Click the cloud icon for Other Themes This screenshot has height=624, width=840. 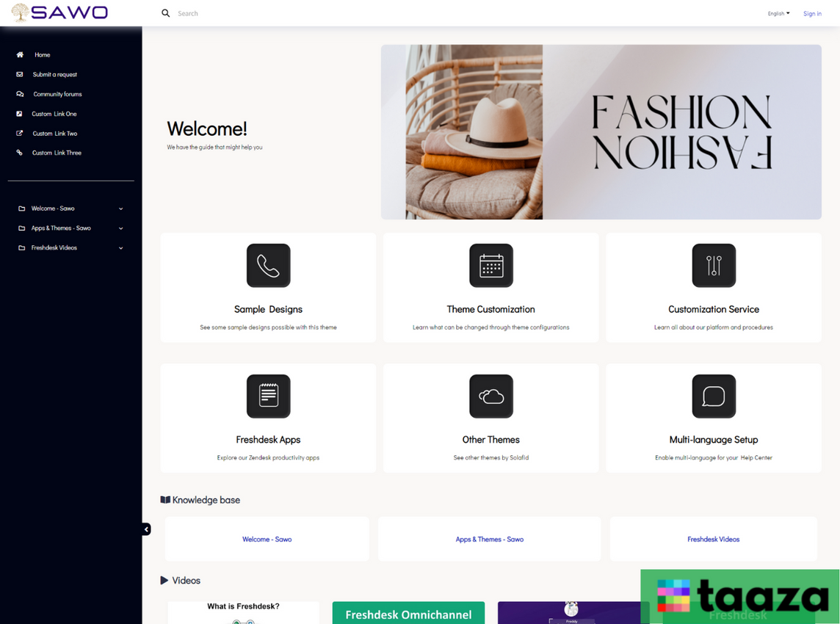490,396
